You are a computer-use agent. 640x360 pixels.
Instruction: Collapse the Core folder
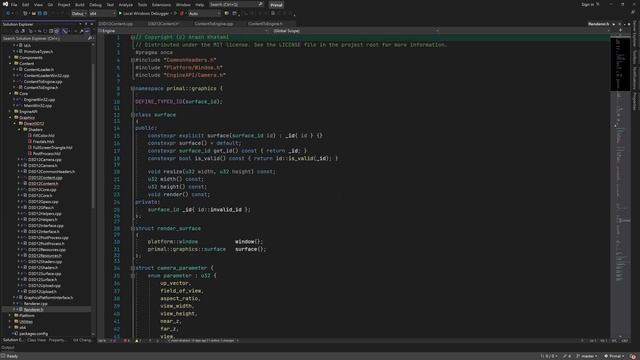tap(10, 93)
